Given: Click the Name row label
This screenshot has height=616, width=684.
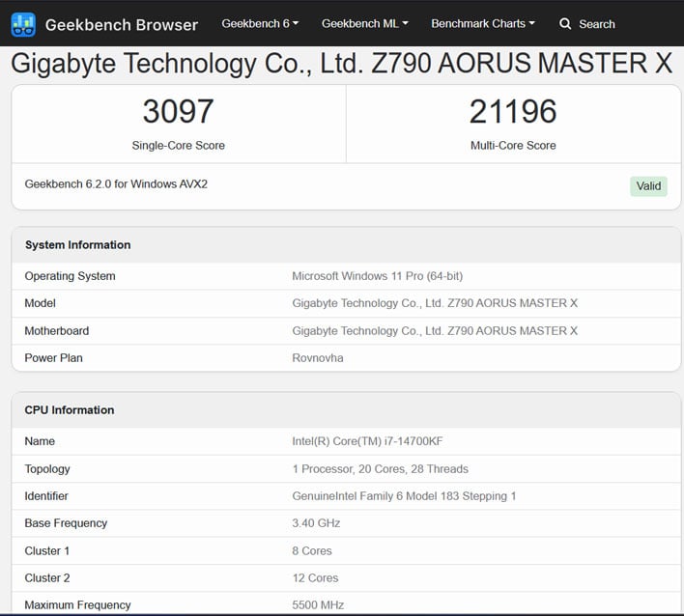Looking at the screenshot, I should point(40,441).
